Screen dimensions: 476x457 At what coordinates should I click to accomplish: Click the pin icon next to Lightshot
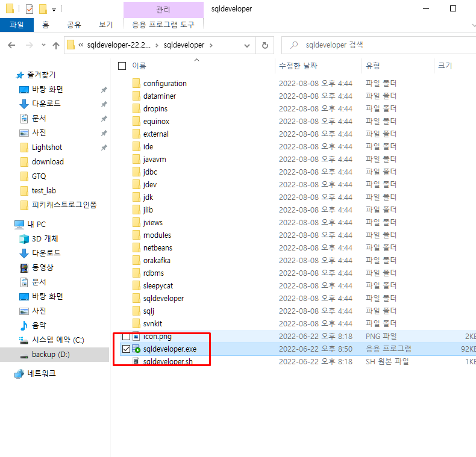[x=104, y=148]
